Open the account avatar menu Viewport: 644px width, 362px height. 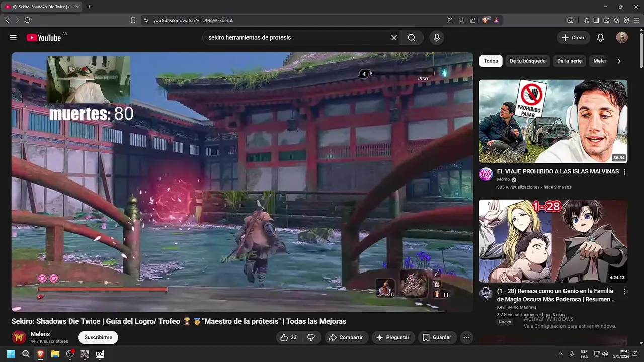(x=622, y=38)
